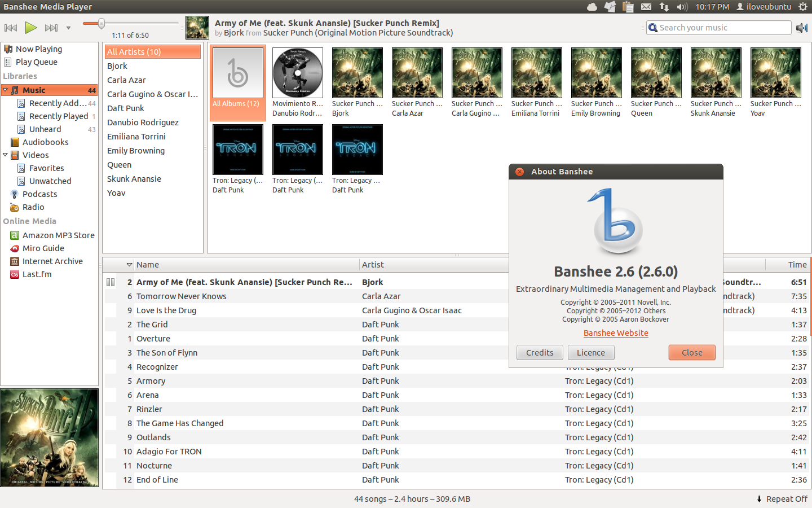Click the paused indicator on Army of Me row
This screenshot has width=812, height=508.
[x=111, y=282]
